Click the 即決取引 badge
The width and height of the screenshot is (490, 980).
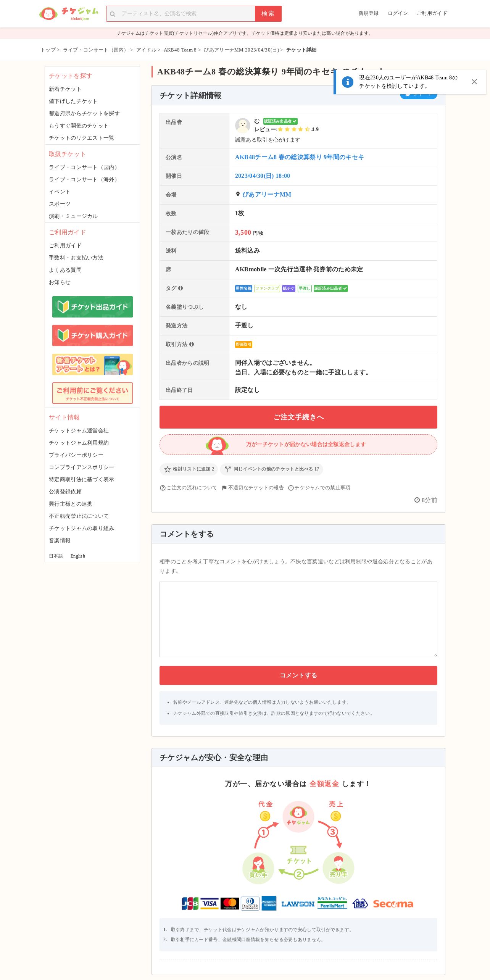[x=243, y=345]
